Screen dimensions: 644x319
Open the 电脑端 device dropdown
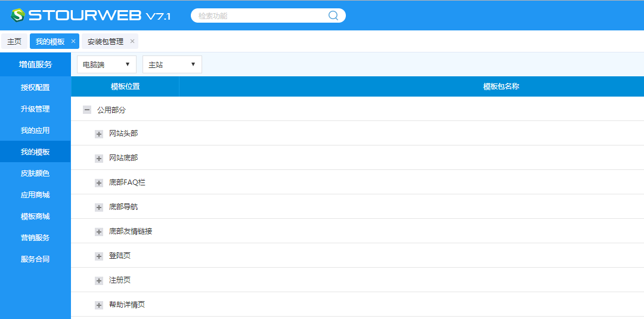point(107,64)
